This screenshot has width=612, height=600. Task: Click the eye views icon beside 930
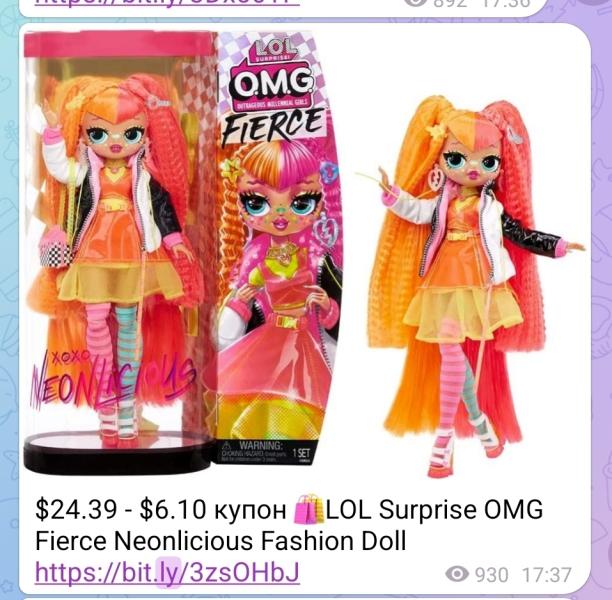click(x=457, y=574)
